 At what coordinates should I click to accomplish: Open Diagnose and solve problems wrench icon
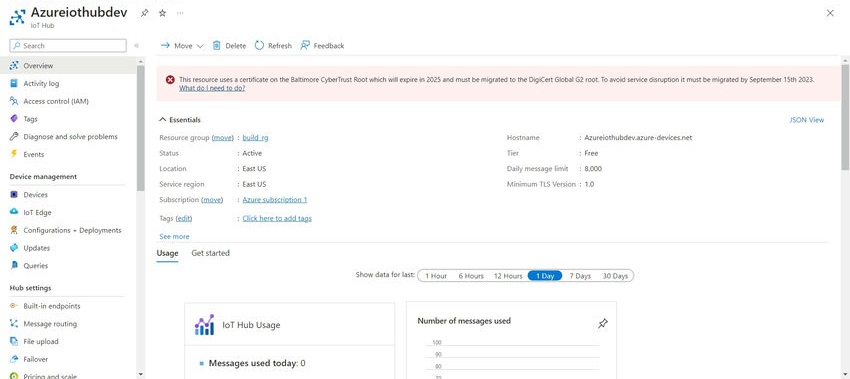pos(14,137)
